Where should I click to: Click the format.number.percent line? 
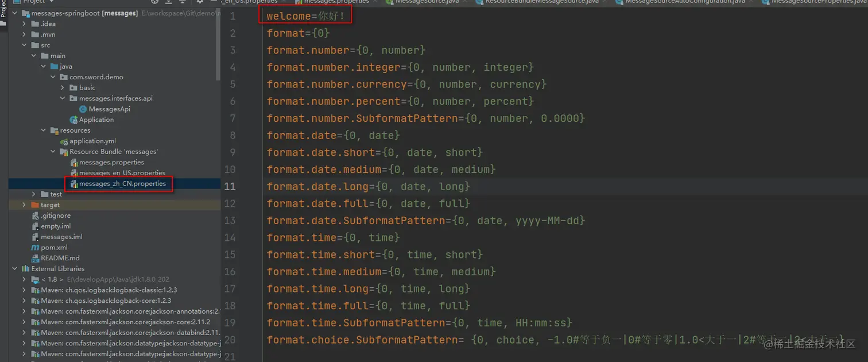(400, 101)
